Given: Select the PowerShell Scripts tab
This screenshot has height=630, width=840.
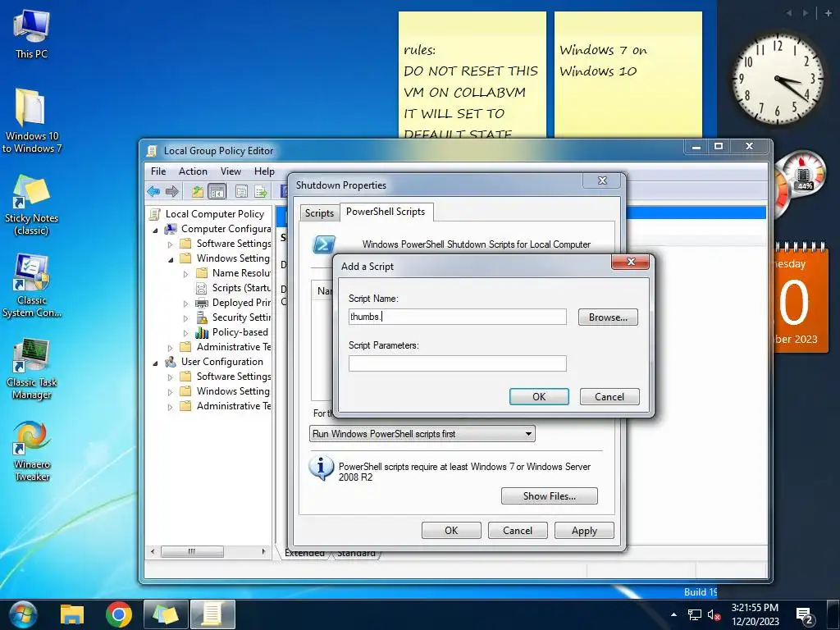Looking at the screenshot, I should 386,212.
